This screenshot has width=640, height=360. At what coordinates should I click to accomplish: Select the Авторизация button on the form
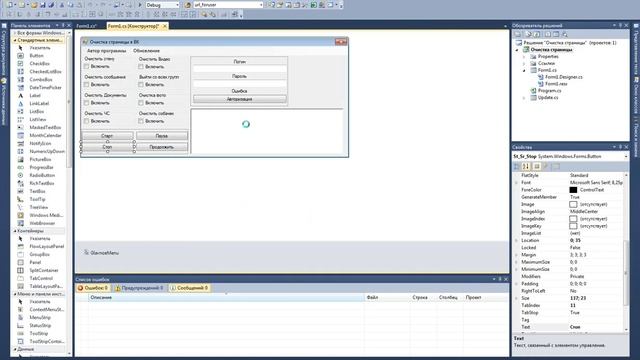point(240,99)
